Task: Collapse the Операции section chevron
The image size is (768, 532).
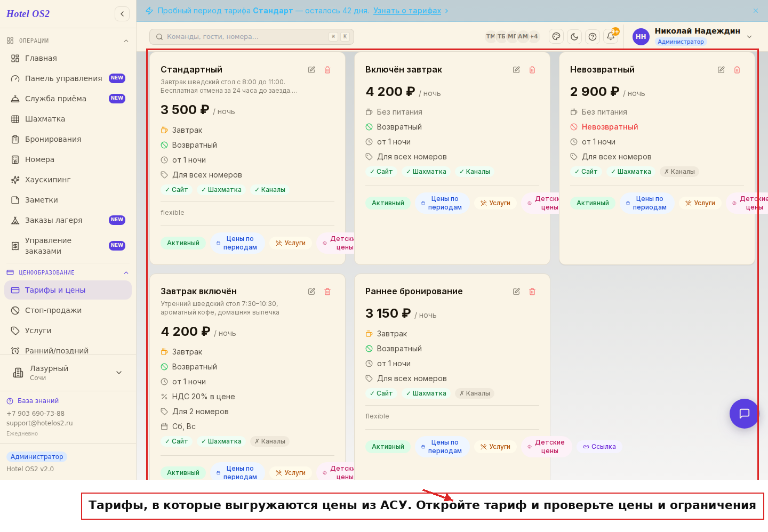Action: coord(126,41)
